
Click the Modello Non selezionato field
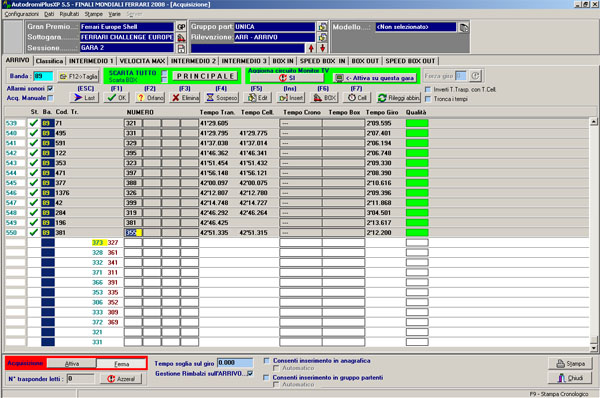click(416, 27)
